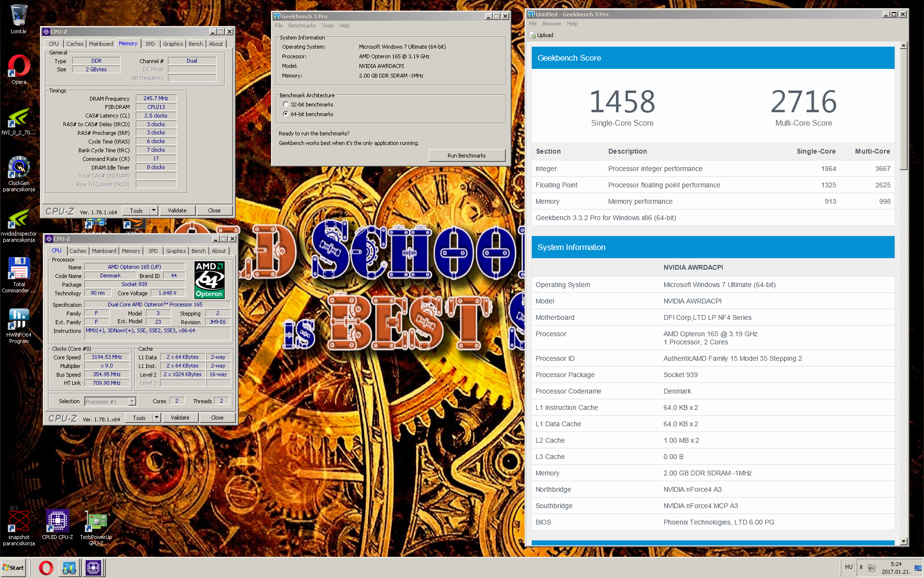Viewport: 924px width, 578px height.
Task: Click the taskbar clock showing 5:24
Action: (x=896, y=568)
